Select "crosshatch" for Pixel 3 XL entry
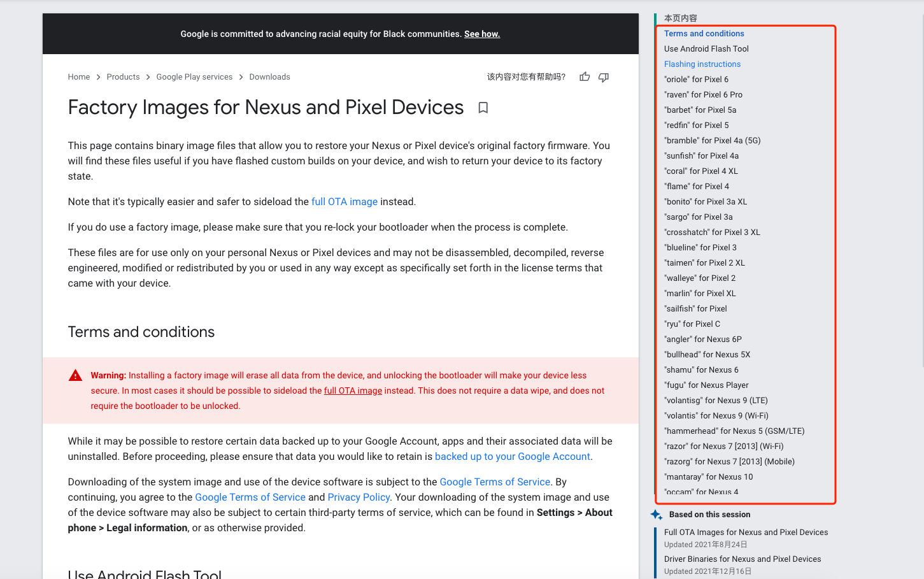The width and height of the screenshot is (924, 579). click(712, 232)
